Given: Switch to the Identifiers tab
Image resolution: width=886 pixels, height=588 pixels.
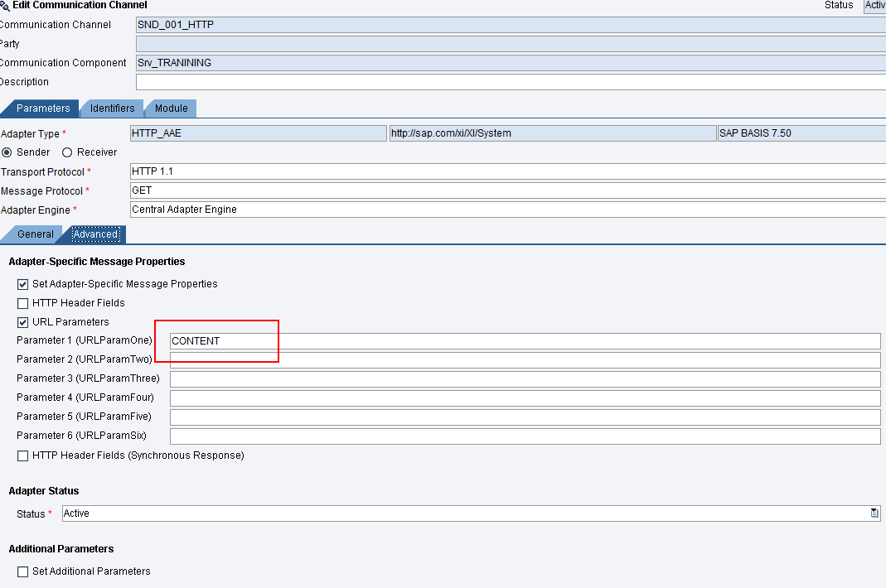Looking at the screenshot, I should [112, 108].
